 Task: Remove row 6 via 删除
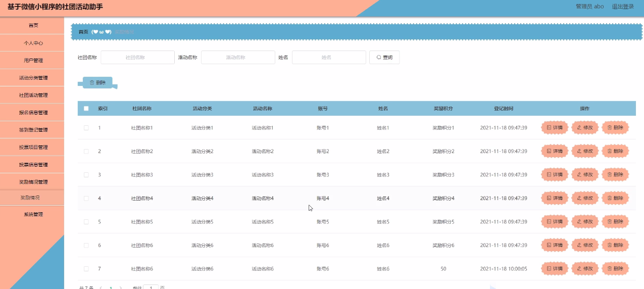click(615, 245)
